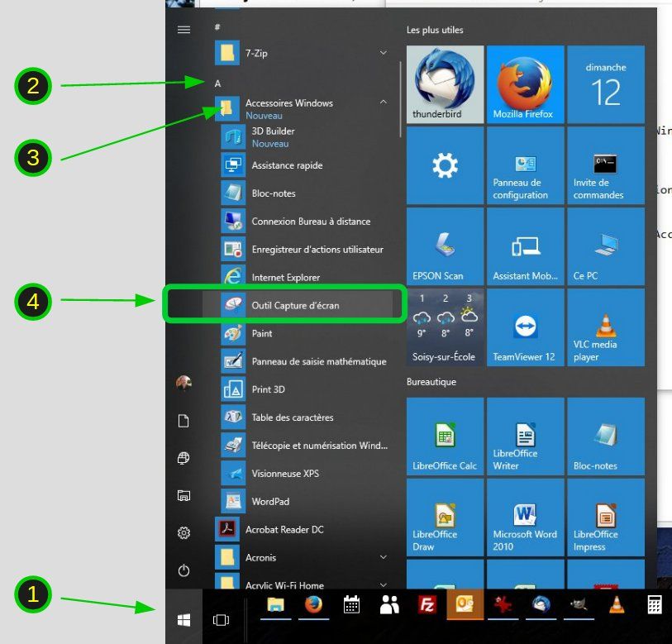The height and width of the screenshot is (644, 672).
Task: Collapse the Accessoires Windows folder
Action: pyautogui.click(x=383, y=103)
